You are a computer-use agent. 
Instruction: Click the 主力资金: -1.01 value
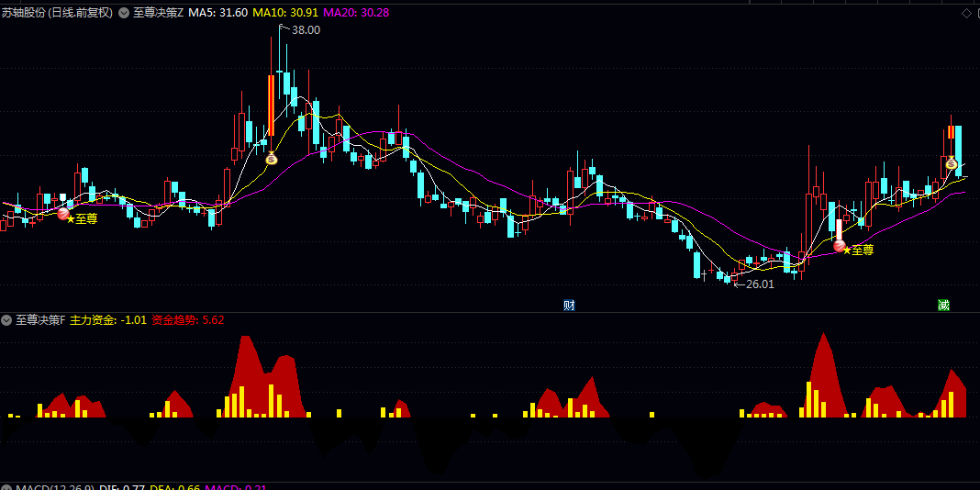(108, 320)
